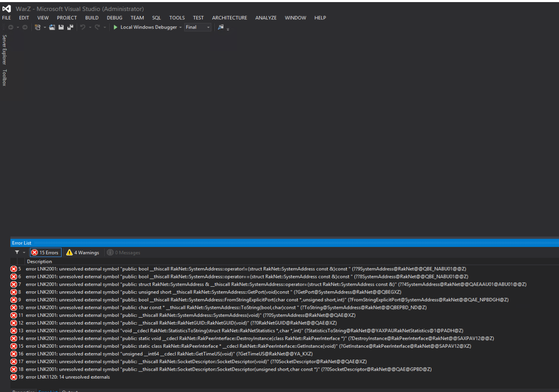This screenshot has width=559, height=392.
Task: Select error 16 text about GetTimeUS
Action: tap(169, 354)
